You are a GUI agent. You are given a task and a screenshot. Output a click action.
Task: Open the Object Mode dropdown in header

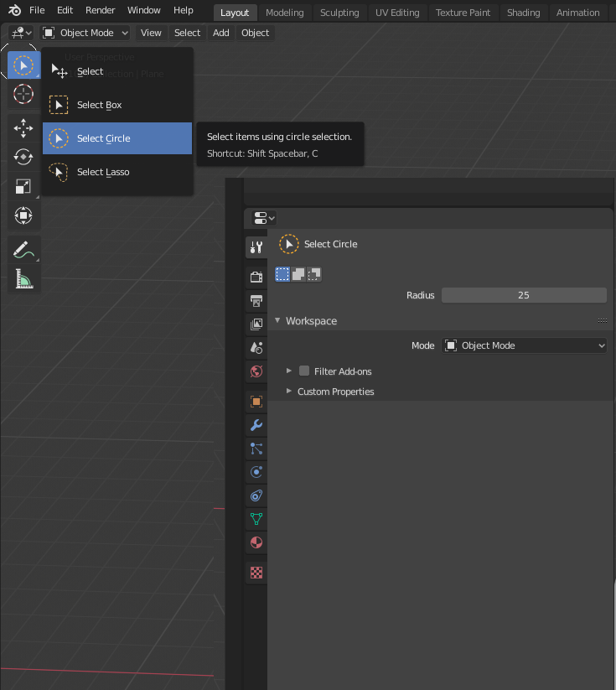tap(85, 33)
